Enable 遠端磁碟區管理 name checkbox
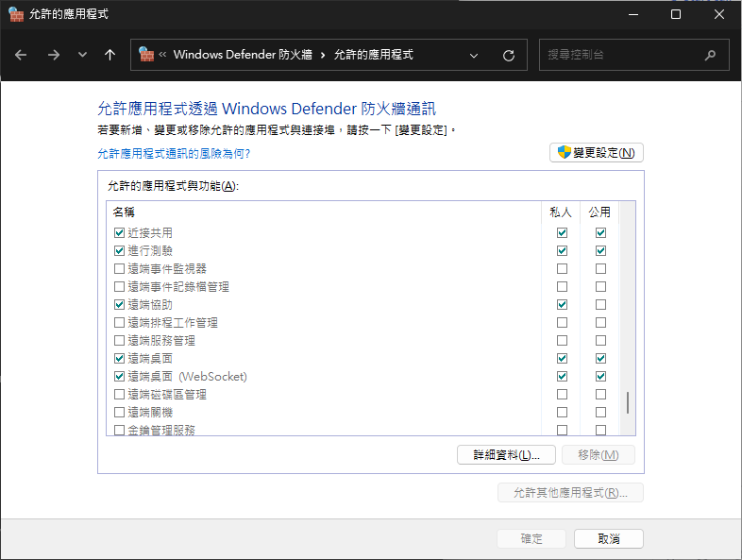Image resolution: width=742 pixels, height=560 pixels. tap(119, 395)
